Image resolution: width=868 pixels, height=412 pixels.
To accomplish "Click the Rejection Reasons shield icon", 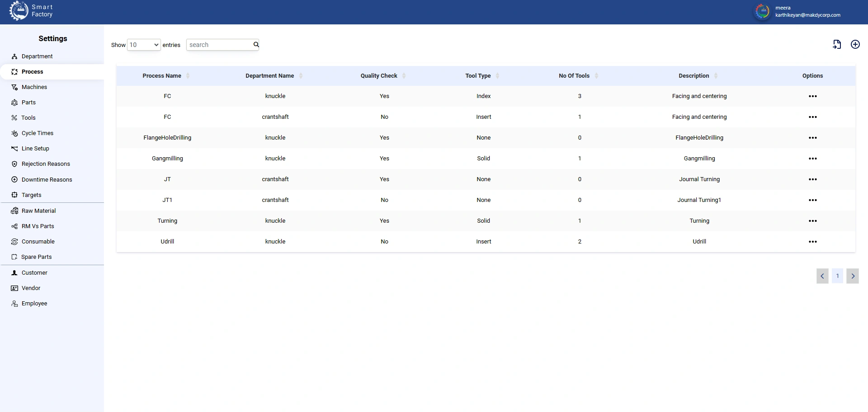I will 14,164.
